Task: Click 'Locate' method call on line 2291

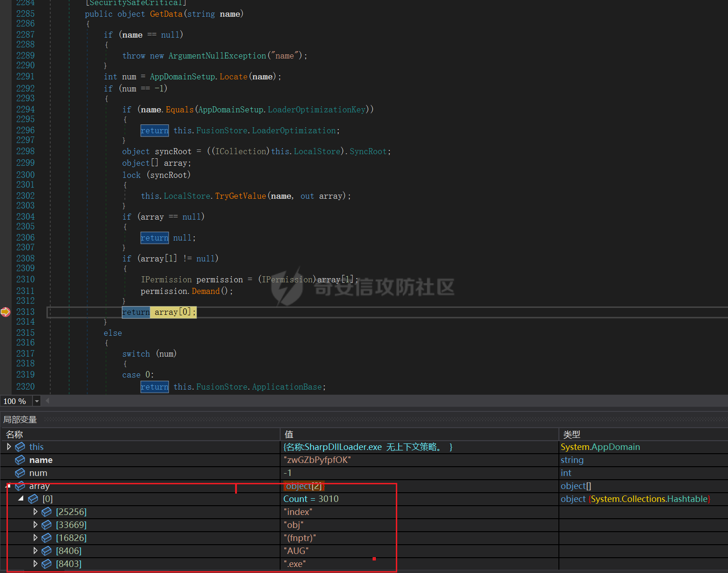Action: (233, 77)
